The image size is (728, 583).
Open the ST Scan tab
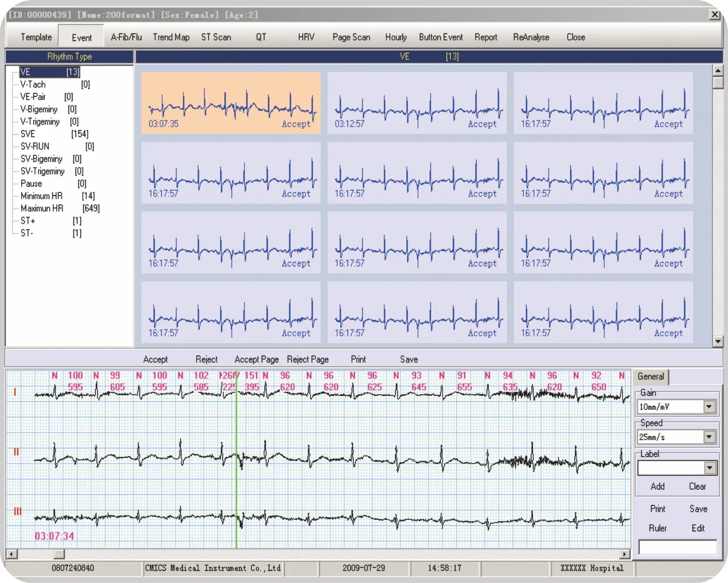pyautogui.click(x=216, y=37)
